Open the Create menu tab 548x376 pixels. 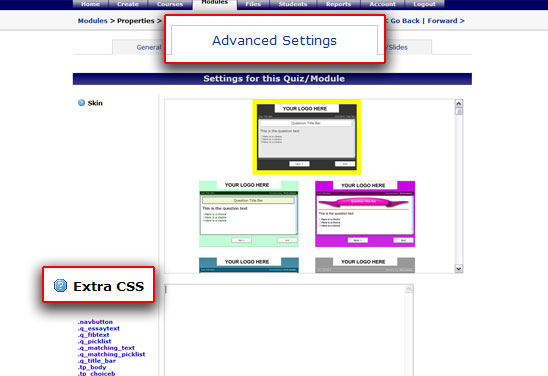click(x=128, y=4)
